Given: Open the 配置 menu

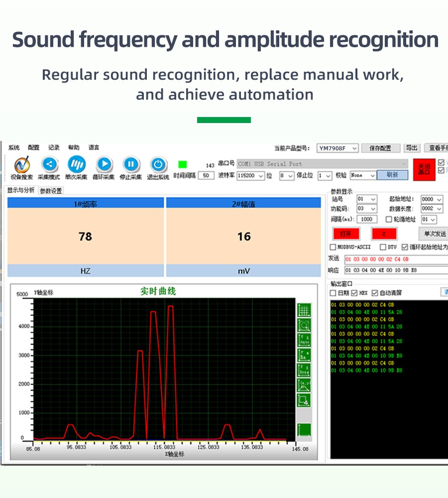Looking at the screenshot, I should [33, 147].
